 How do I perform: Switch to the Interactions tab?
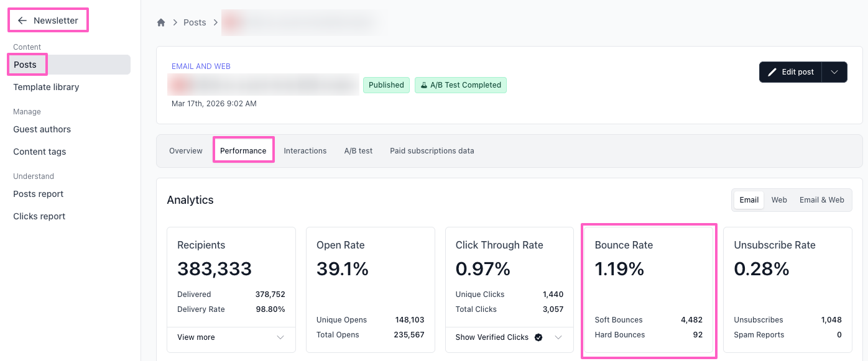coord(305,151)
